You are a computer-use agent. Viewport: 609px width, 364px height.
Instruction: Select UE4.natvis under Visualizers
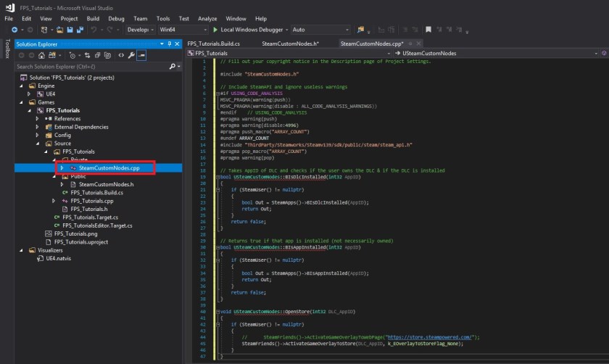point(58,258)
